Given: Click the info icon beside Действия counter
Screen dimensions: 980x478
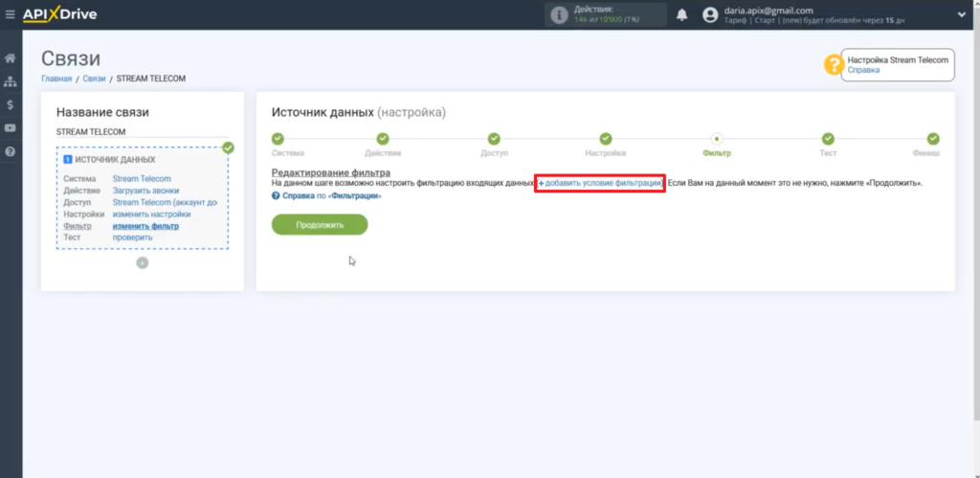Looking at the screenshot, I should tap(559, 14).
